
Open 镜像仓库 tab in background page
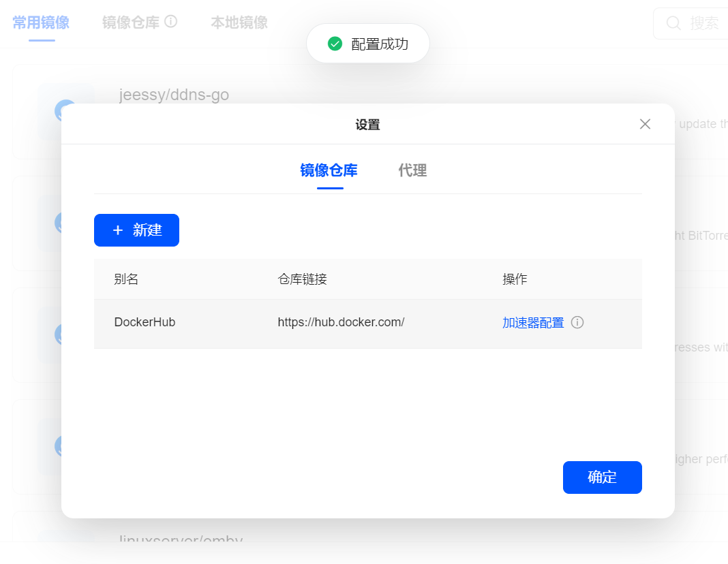point(131,22)
